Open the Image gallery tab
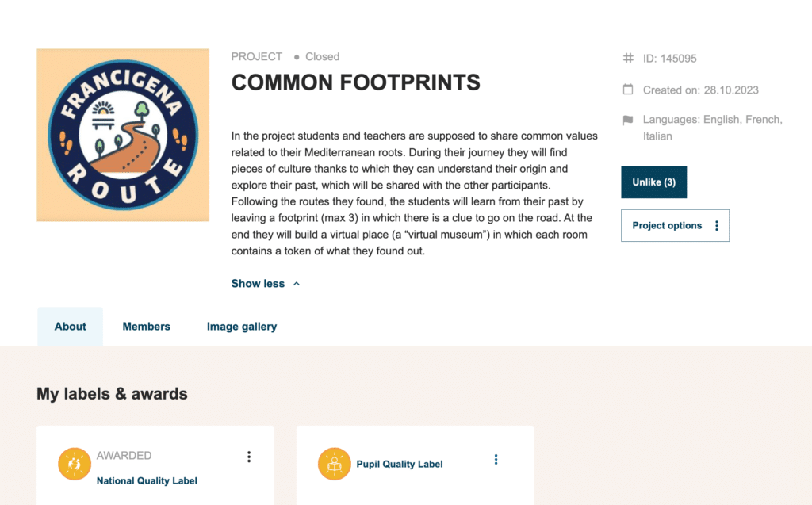This screenshot has height=505, width=812. 242,327
